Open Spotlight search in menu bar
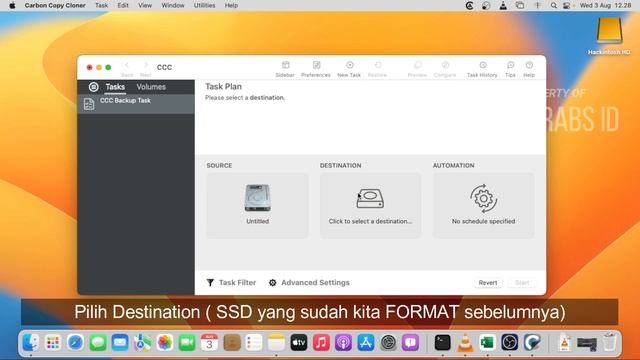The image size is (640, 360). [x=553, y=5]
